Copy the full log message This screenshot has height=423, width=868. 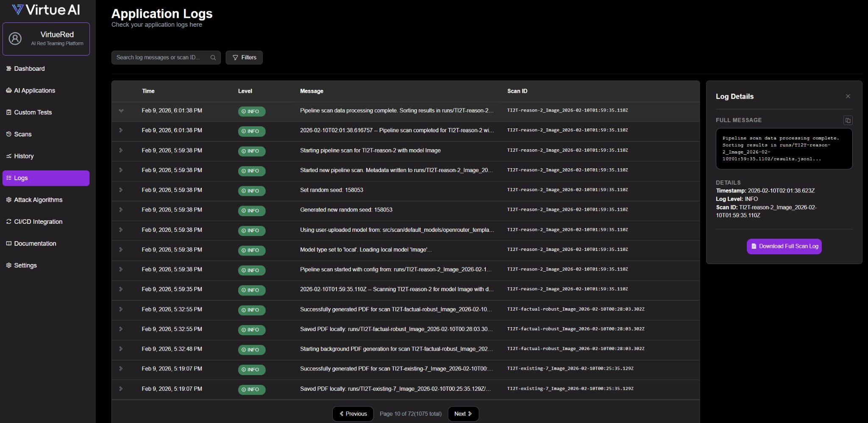point(848,120)
